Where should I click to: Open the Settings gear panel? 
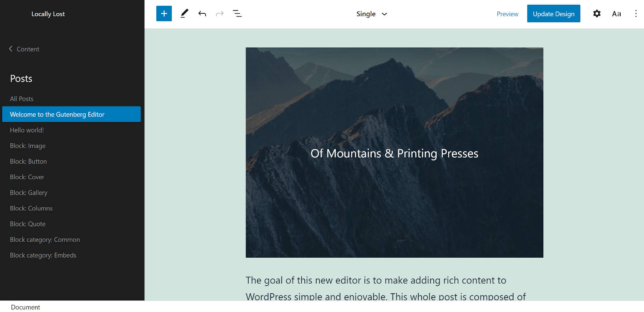coord(597,14)
